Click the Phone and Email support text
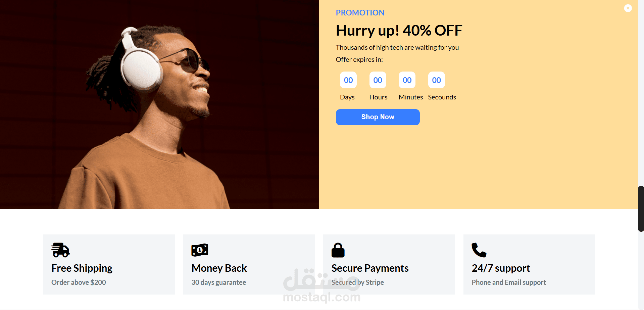Image resolution: width=644 pixels, height=310 pixels. (509, 282)
